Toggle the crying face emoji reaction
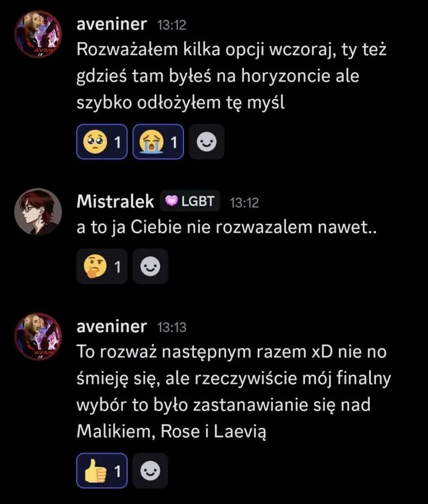 (x=157, y=141)
